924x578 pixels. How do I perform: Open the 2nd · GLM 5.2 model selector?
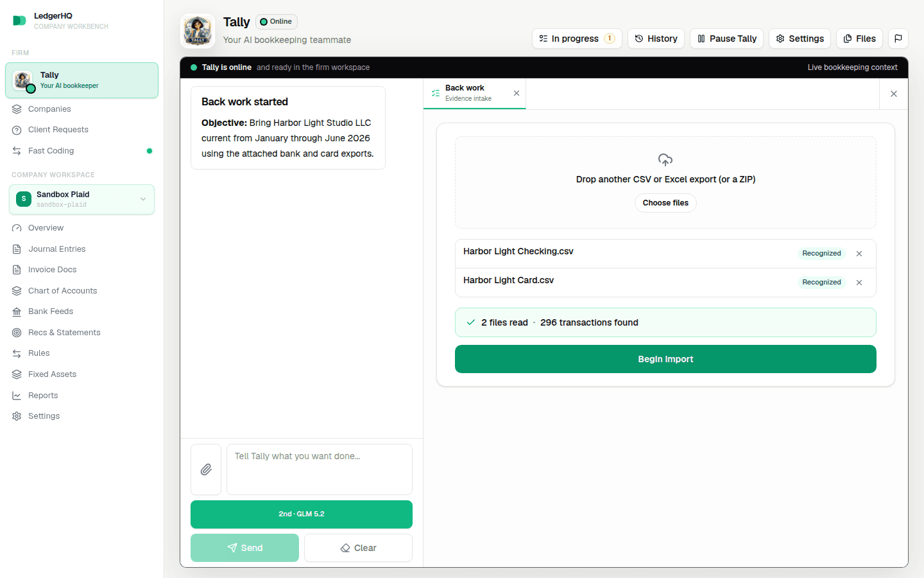pos(302,514)
